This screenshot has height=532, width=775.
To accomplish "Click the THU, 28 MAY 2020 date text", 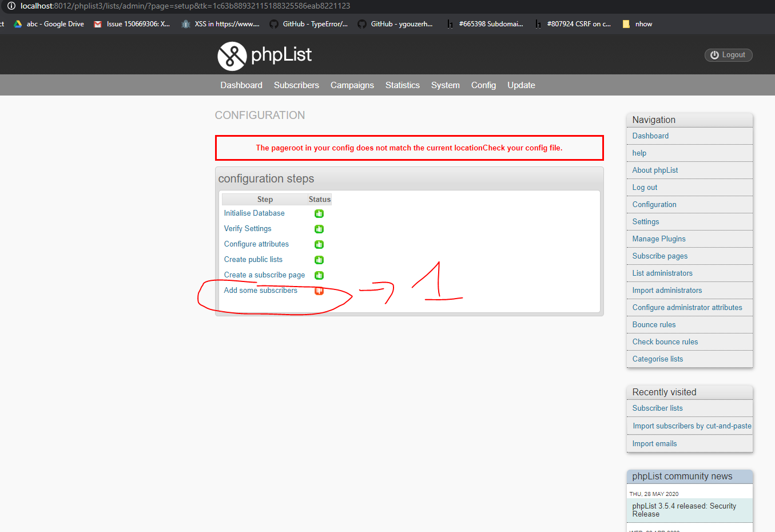I will (654, 494).
